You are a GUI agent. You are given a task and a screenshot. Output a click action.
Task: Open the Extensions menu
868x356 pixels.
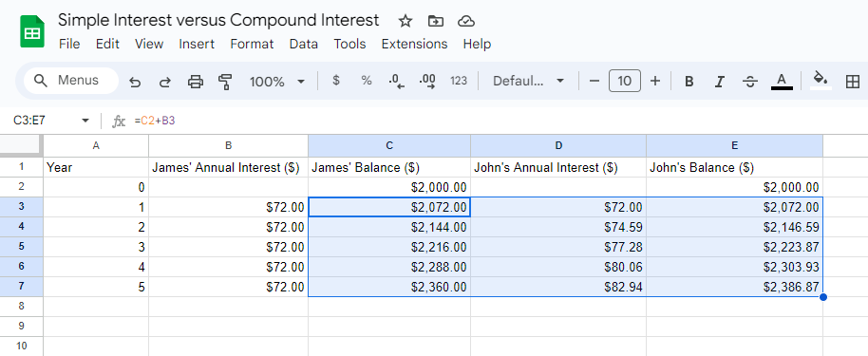(414, 44)
